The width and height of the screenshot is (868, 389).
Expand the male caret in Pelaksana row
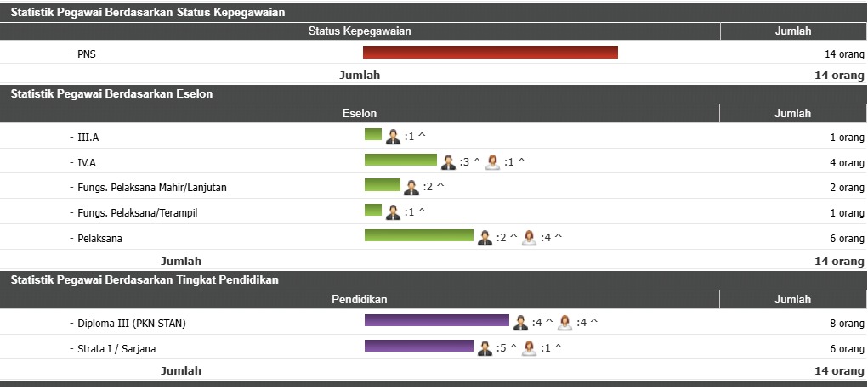pyautogui.click(x=513, y=238)
